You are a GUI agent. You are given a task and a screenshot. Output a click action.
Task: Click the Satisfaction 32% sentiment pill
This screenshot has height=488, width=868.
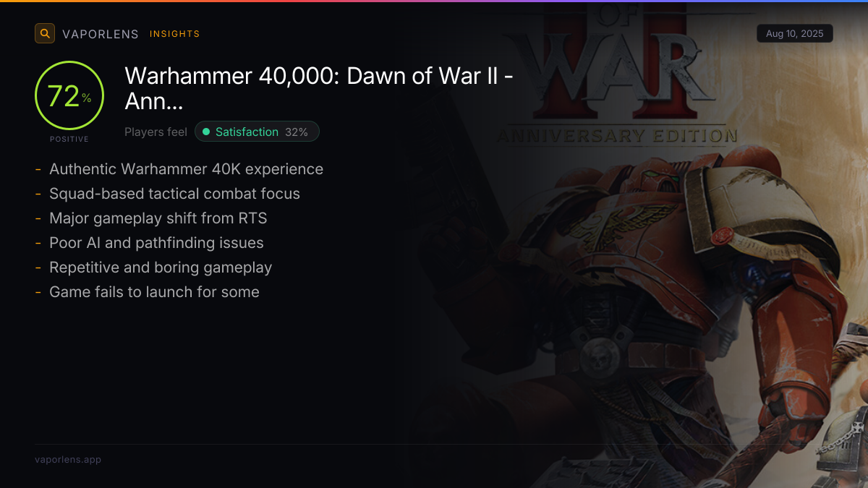[x=257, y=132]
